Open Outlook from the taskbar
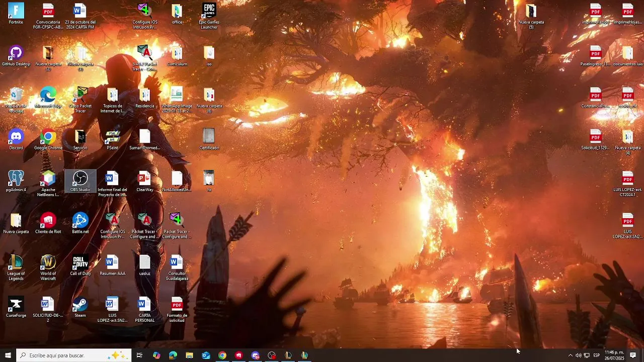Screen dimensions: 644x362 pos(206,355)
